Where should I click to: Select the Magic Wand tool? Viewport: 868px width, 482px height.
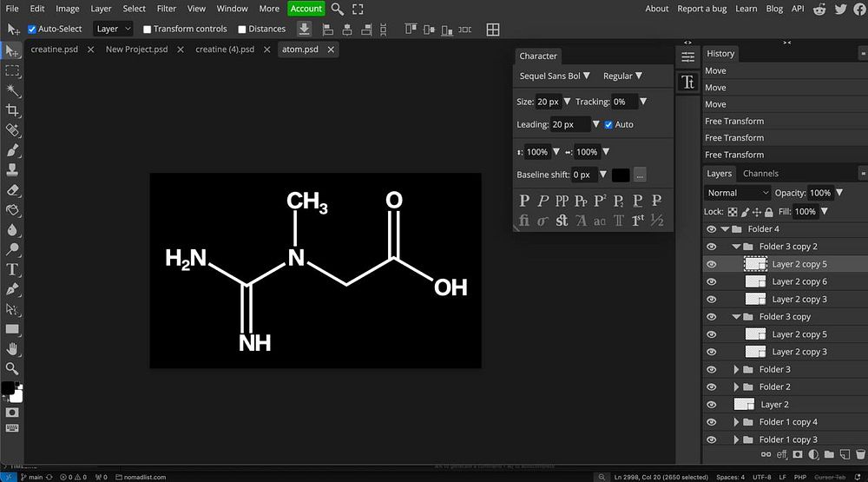(x=13, y=90)
